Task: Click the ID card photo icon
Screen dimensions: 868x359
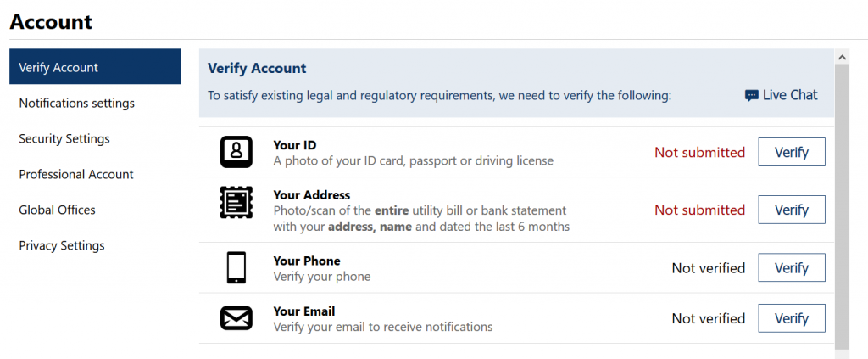Action: (236, 152)
